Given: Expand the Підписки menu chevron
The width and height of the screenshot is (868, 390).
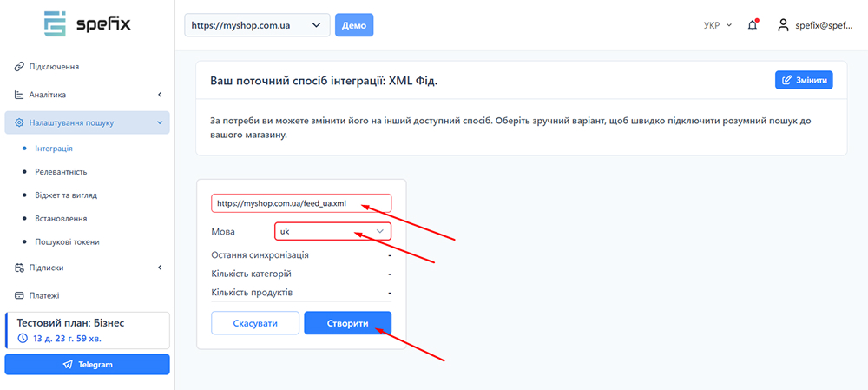Looking at the screenshot, I should coord(160,268).
